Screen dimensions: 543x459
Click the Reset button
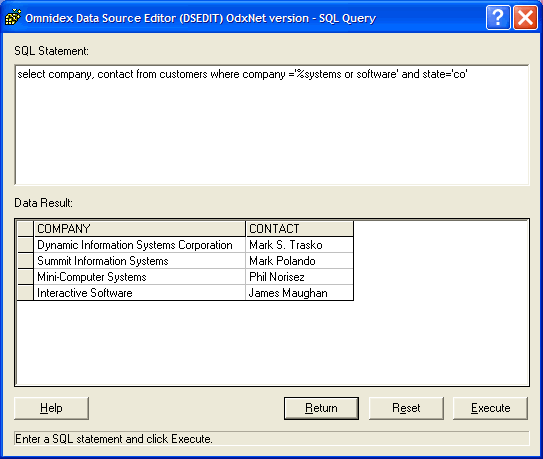coord(406,408)
